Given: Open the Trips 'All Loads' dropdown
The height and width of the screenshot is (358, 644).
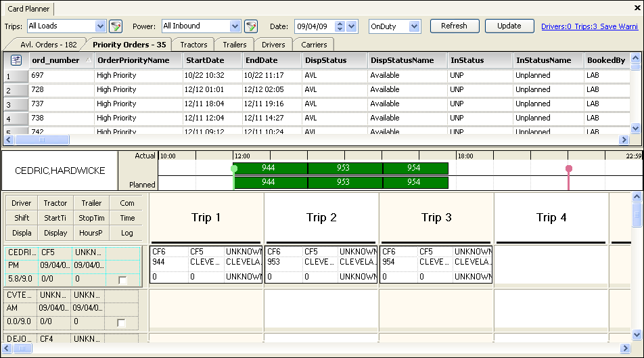Looking at the screenshot, I should pos(101,26).
